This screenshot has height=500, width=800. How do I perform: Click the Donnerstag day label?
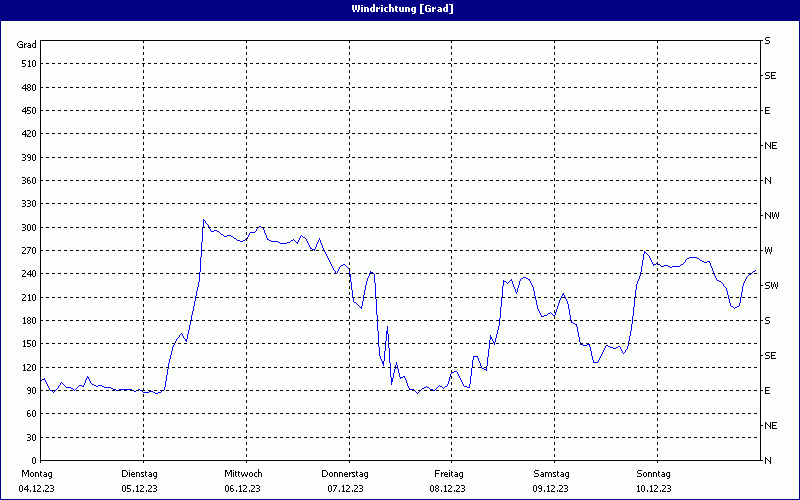pyautogui.click(x=345, y=474)
